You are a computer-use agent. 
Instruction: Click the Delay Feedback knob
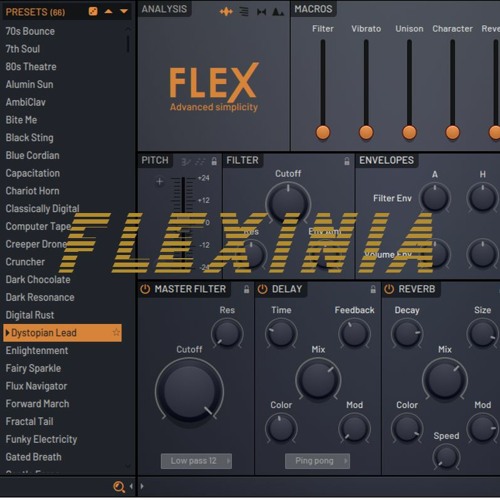354,333
